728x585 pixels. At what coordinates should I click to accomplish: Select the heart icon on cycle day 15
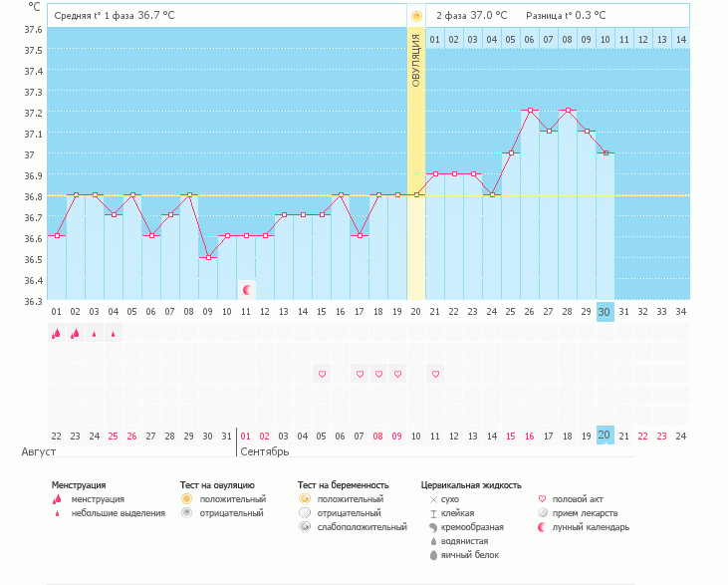click(322, 374)
